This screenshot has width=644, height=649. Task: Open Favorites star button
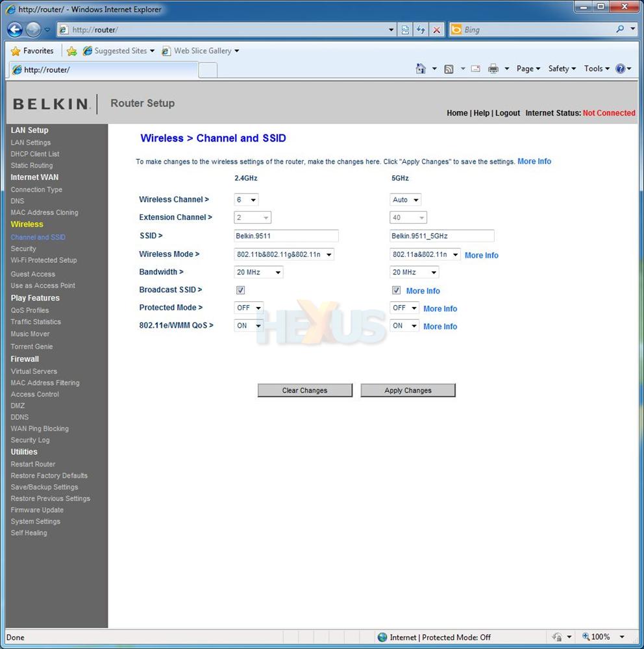pos(32,51)
